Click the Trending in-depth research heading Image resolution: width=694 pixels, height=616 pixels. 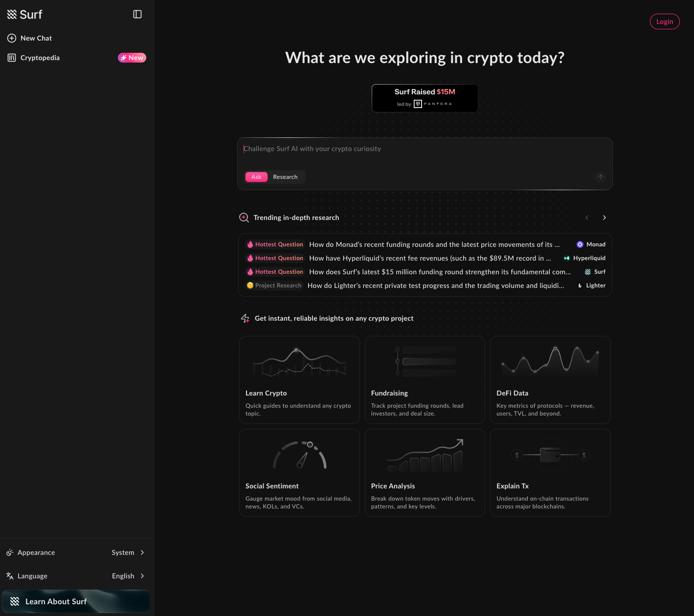click(x=296, y=218)
